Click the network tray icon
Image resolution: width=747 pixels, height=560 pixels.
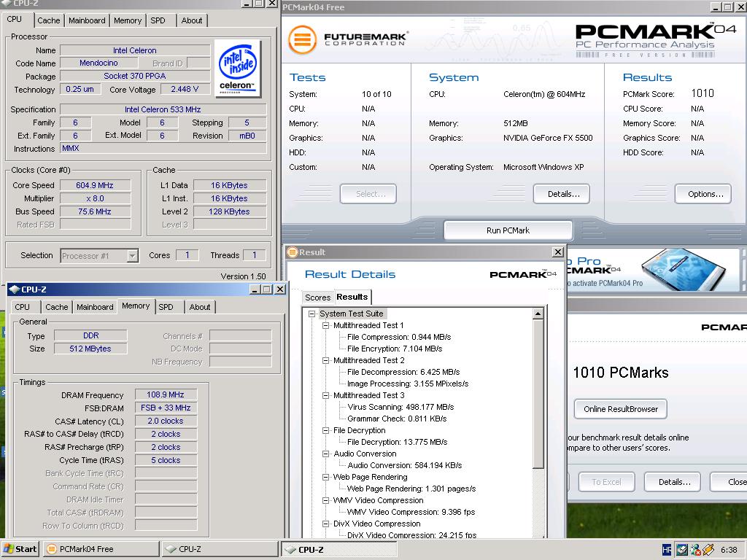coord(695,550)
